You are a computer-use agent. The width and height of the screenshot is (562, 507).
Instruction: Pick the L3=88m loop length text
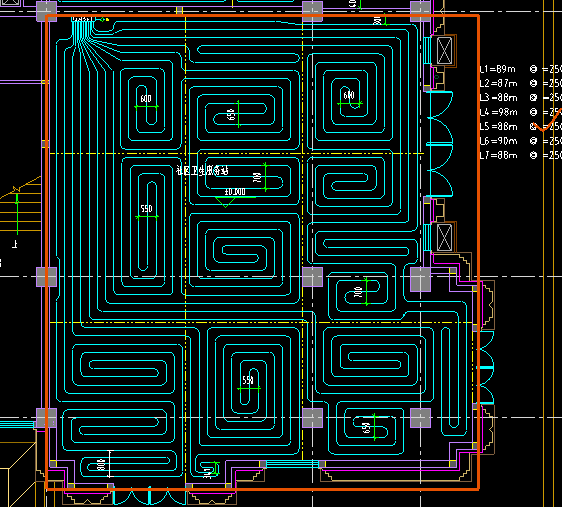498,97
